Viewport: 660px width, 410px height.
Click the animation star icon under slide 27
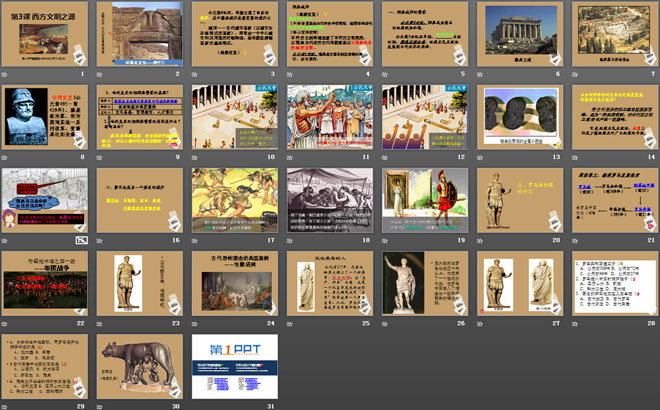coord(480,323)
